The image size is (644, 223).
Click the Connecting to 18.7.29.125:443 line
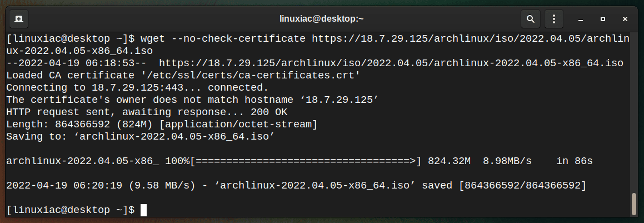pos(137,87)
